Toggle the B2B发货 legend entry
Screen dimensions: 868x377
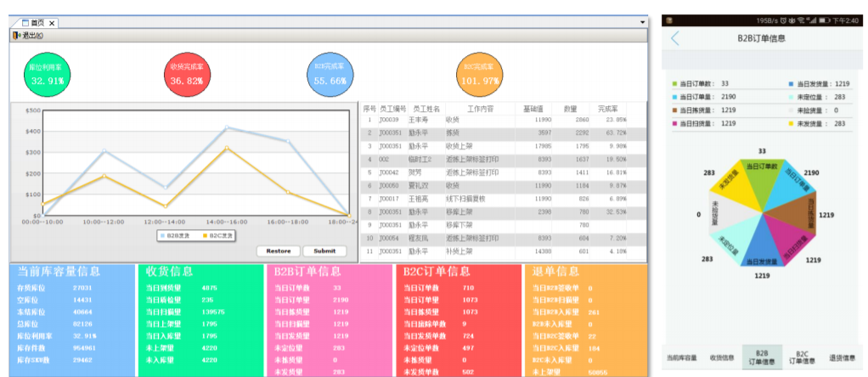click(174, 236)
